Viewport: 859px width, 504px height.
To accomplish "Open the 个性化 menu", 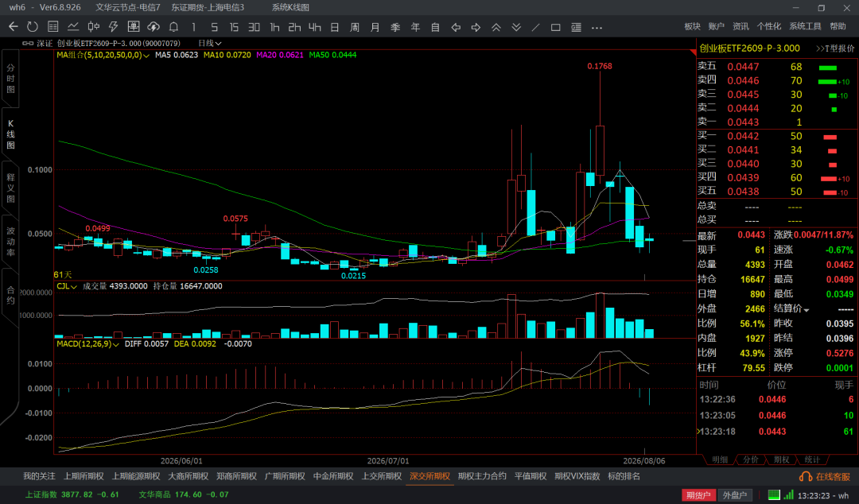I will (x=768, y=26).
